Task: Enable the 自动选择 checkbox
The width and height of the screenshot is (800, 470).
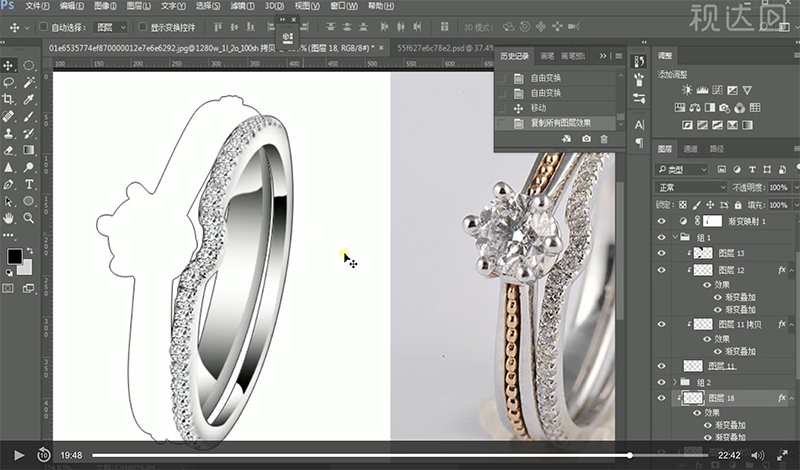Action: click(43, 27)
